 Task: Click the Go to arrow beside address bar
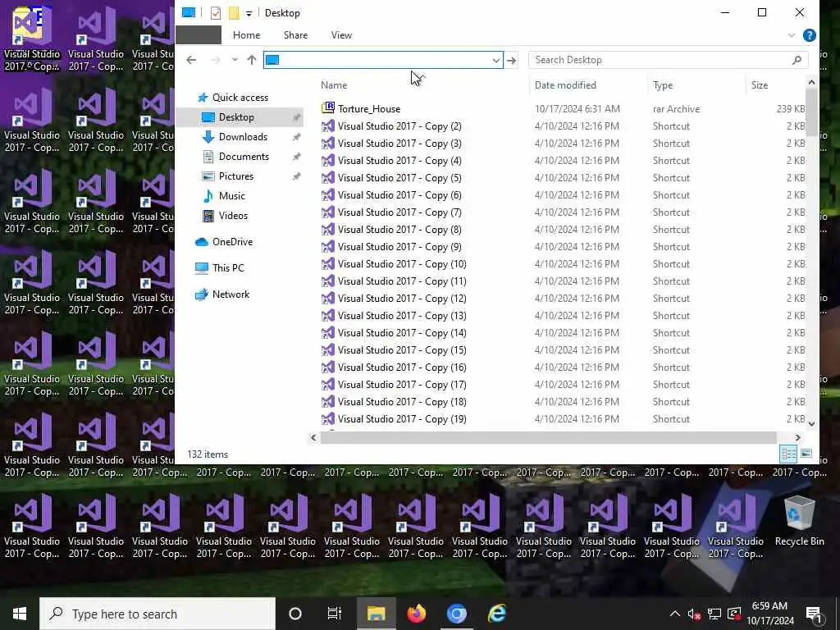(512, 60)
